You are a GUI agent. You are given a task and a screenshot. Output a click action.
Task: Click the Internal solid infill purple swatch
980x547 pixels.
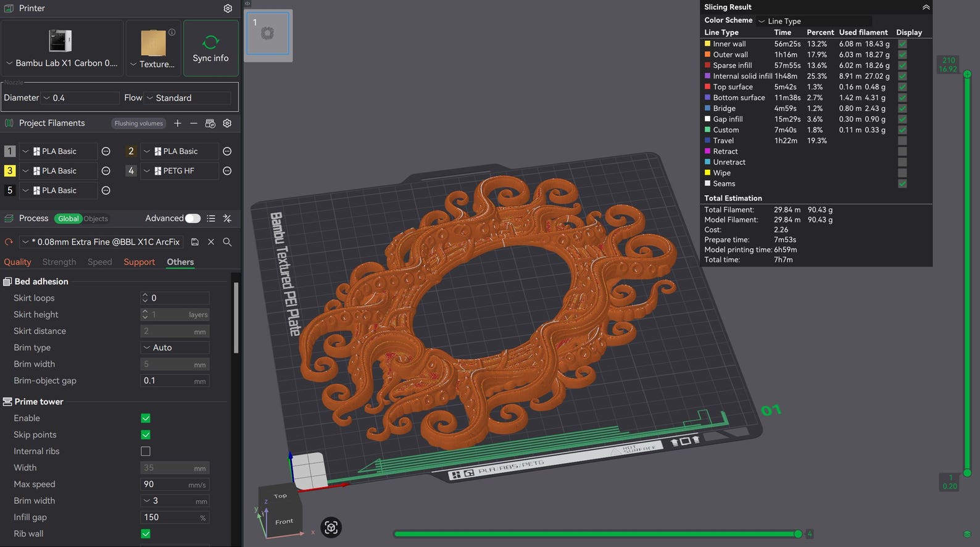click(708, 76)
